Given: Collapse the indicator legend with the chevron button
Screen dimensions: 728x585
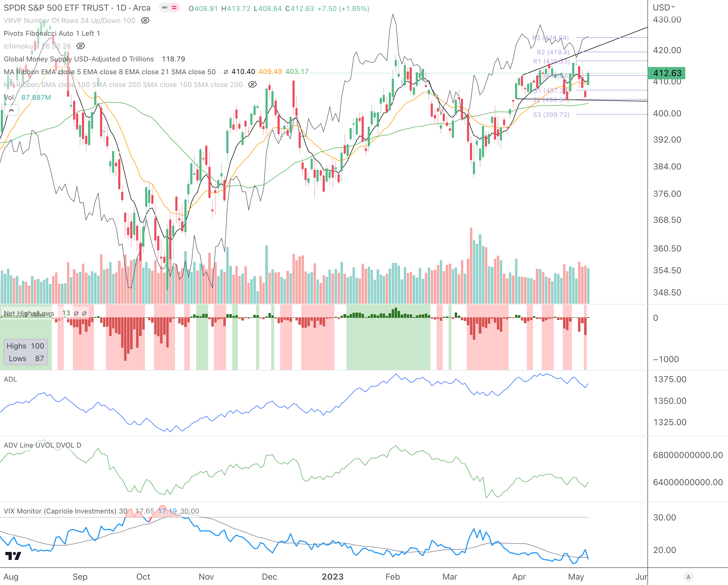Looking at the screenshot, I should click(11, 110).
